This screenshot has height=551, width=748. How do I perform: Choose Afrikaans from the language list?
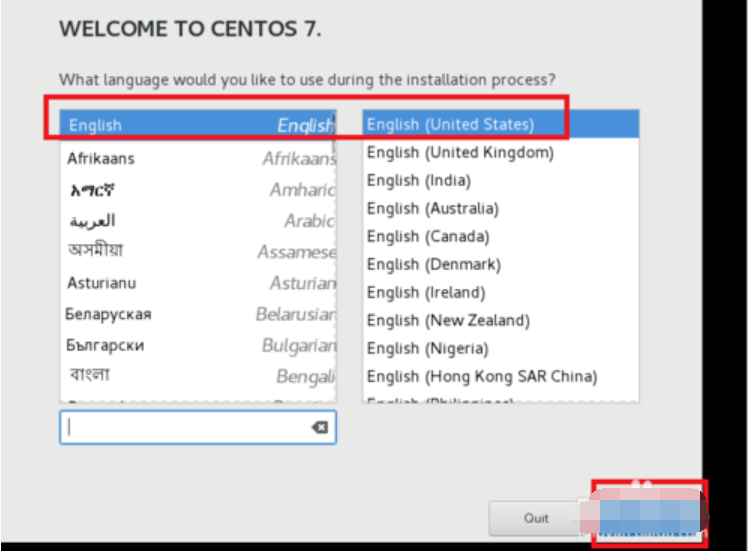click(197, 158)
